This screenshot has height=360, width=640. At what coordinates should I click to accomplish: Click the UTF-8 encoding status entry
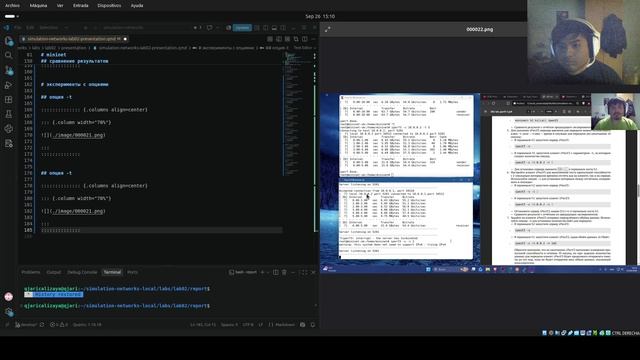[248, 325]
